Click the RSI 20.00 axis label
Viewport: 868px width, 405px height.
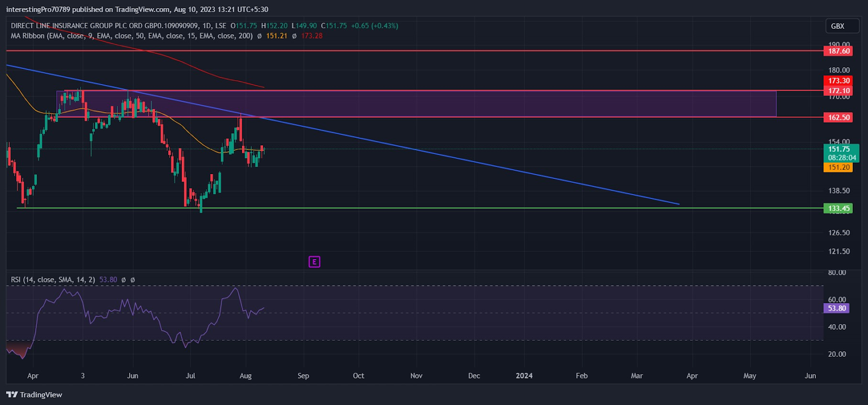tap(837, 354)
